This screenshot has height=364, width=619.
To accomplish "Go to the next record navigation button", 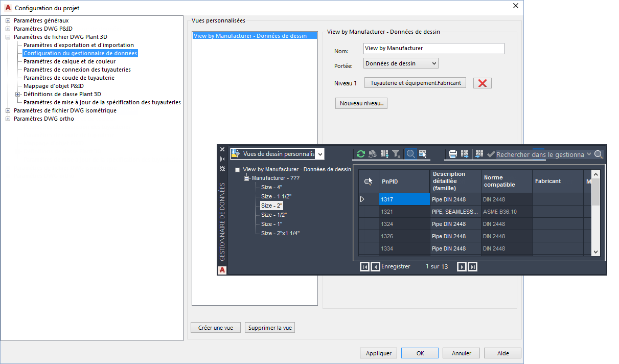I will (x=462, y=266).
